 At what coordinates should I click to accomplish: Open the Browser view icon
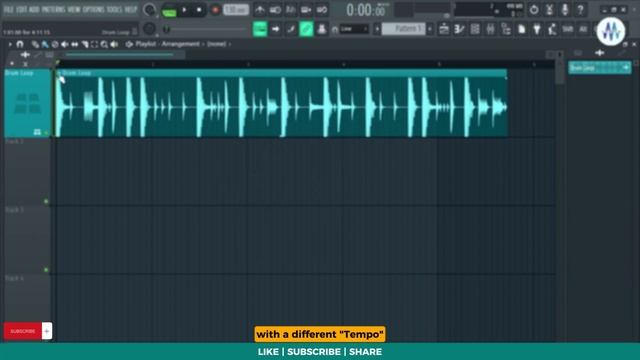click(506, 29)
